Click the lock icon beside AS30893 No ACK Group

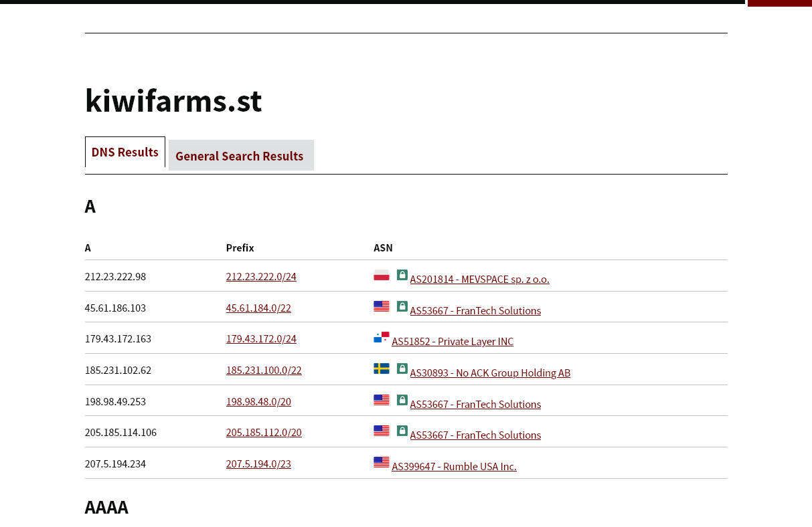tap(402, 368)
